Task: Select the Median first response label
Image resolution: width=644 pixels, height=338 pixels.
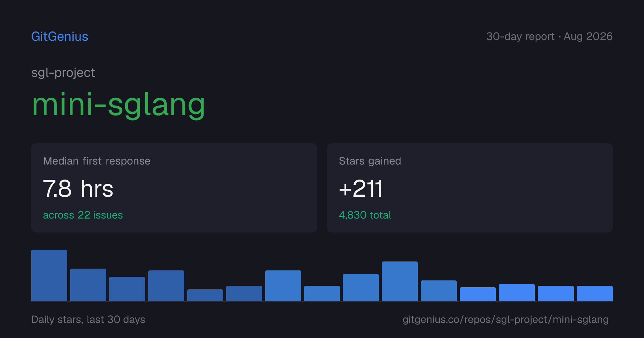Action: [x=97, y=161]
